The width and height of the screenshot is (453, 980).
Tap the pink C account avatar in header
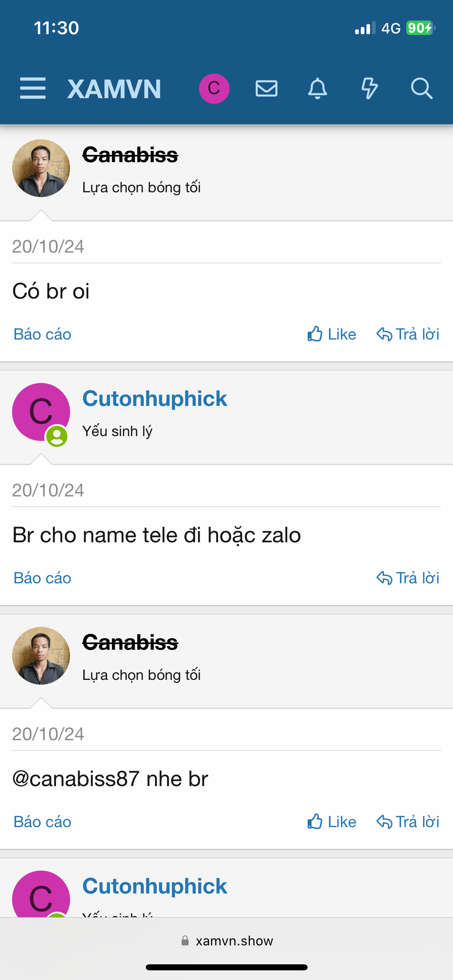[214, 89]
